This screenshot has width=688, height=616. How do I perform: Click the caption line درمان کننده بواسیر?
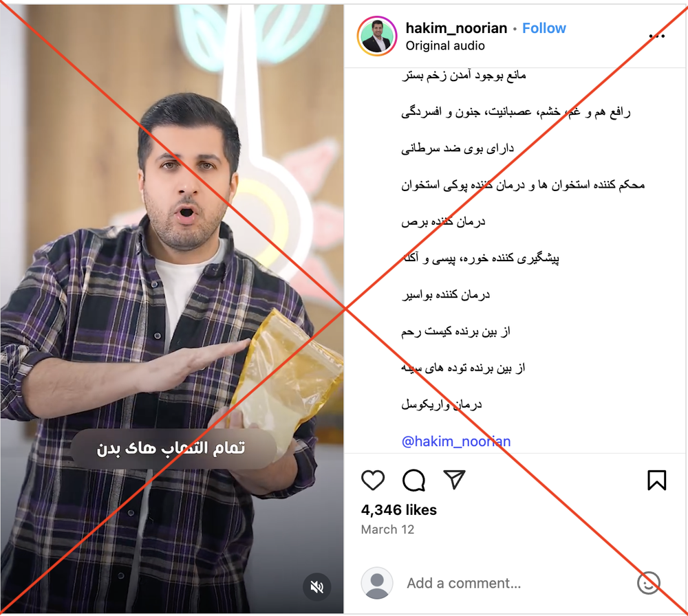[446, 295]
